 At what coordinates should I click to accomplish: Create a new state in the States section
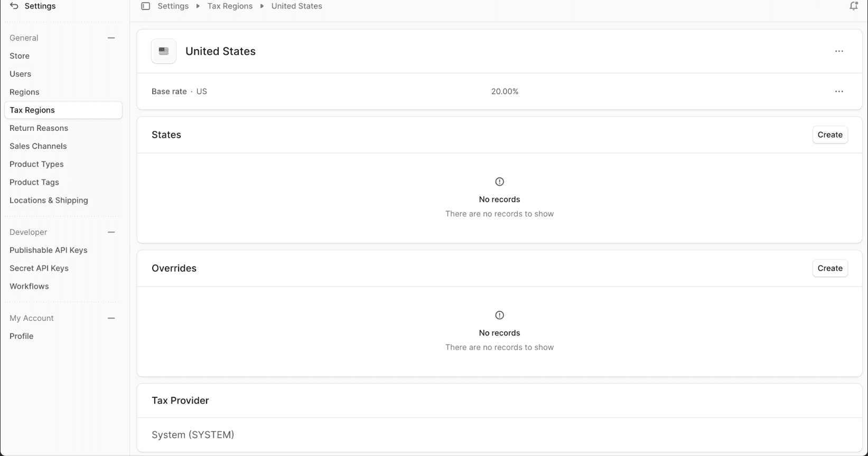coord(829,135)
